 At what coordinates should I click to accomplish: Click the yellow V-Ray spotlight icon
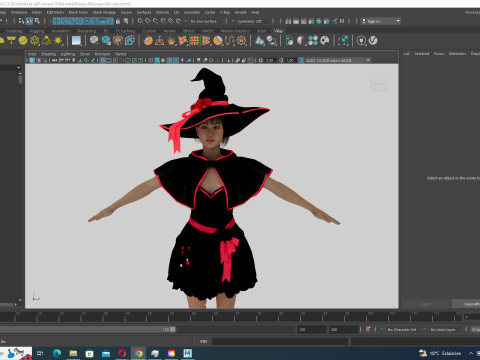[11, 41]
